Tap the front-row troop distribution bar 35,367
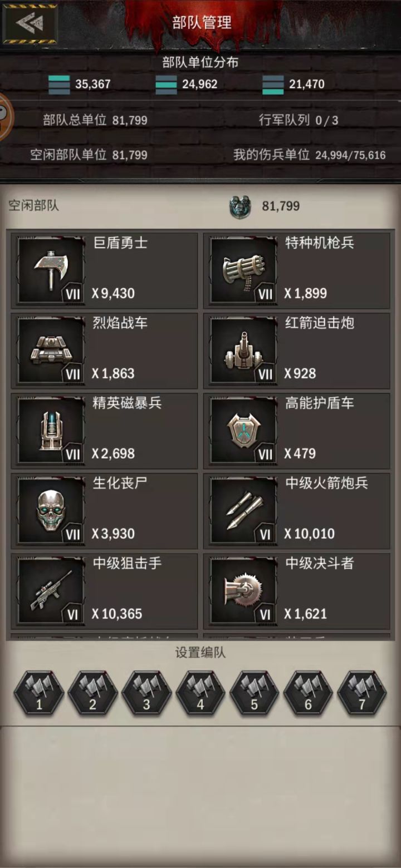 [59, 85]
